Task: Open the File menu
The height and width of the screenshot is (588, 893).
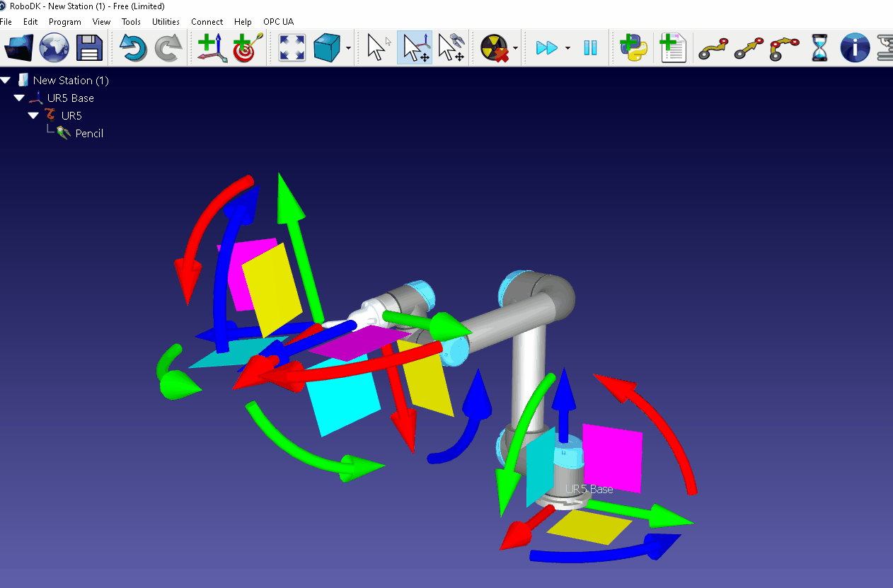Action: click(6, 22)
